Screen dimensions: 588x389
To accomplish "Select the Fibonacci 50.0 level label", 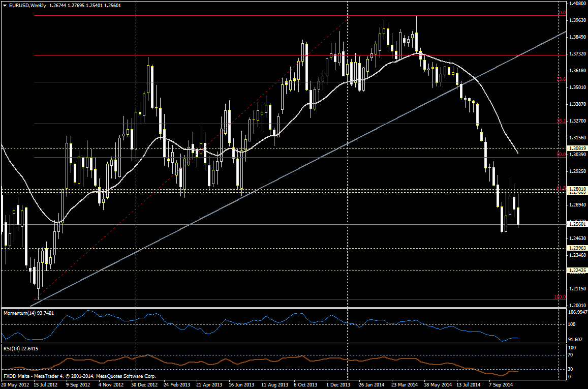I will pos(561,154).
